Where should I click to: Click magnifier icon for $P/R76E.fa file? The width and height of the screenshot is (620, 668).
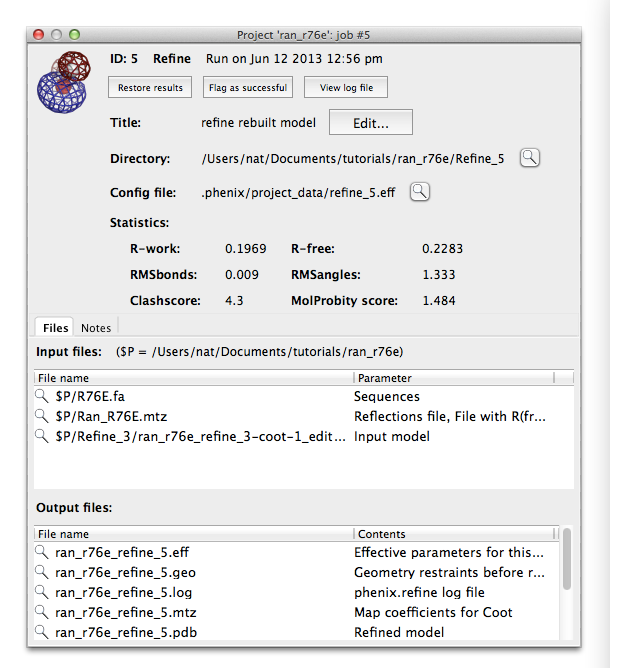(42, 397)
